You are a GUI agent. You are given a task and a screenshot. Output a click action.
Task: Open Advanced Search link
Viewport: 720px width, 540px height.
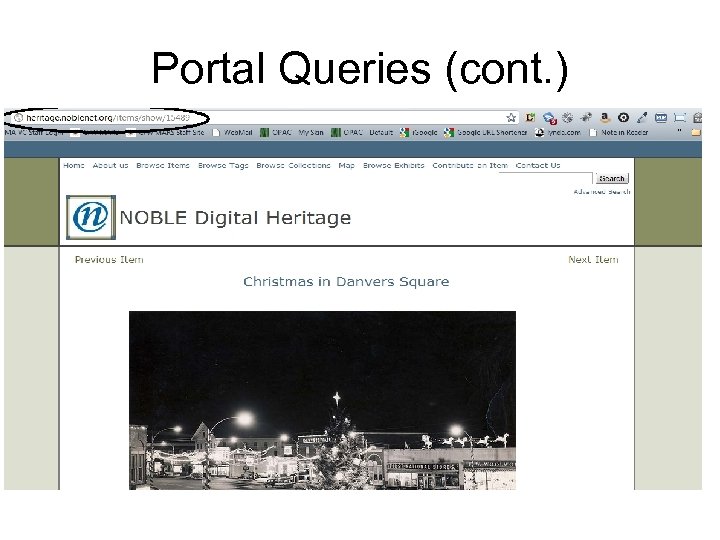tap(602, 191)
